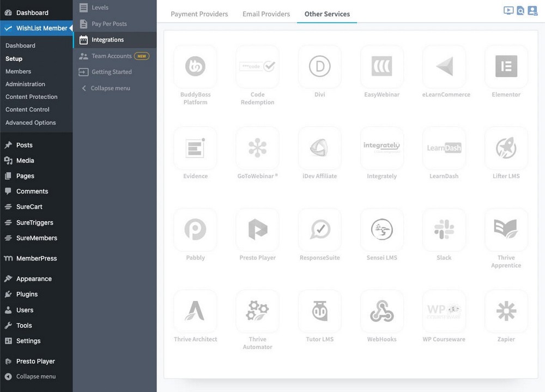Viewport: 545px width, 392px height.
Task: Open the Pages menu
Action: pos(36,176)
